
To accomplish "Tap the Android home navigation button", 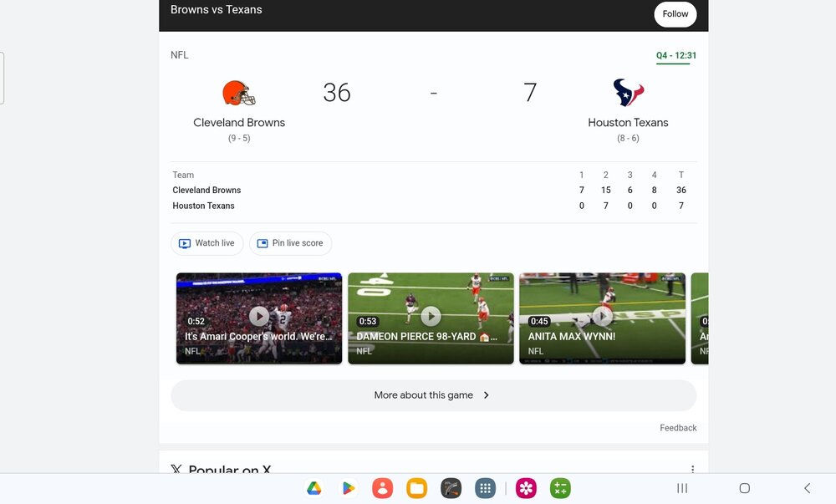I will 745,488.
